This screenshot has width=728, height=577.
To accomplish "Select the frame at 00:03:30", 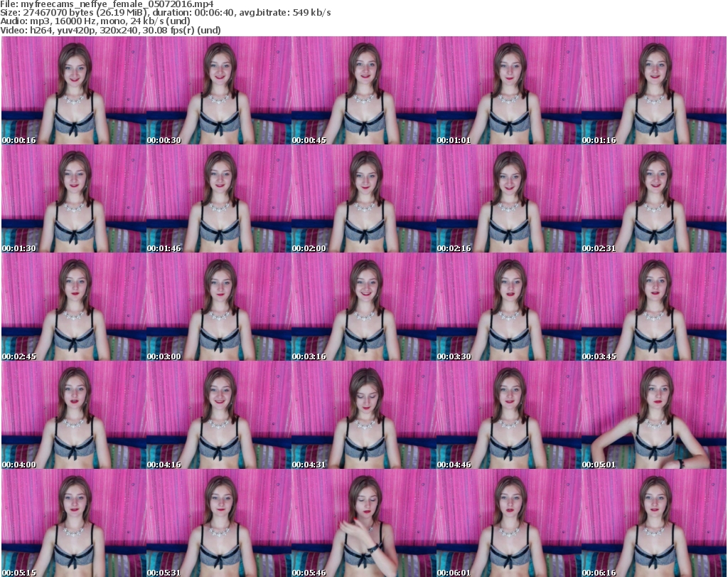I will tap(509, 307).
